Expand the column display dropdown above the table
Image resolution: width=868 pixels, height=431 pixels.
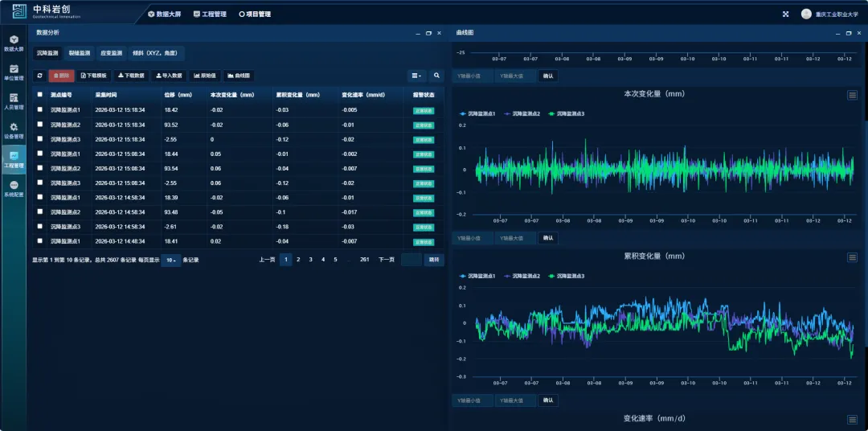click(416, 76)
